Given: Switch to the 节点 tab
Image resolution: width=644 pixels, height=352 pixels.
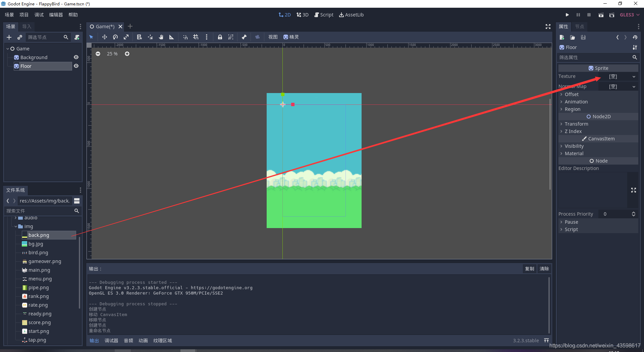Looking at the screenshot, I should click(x=579, y=27).
